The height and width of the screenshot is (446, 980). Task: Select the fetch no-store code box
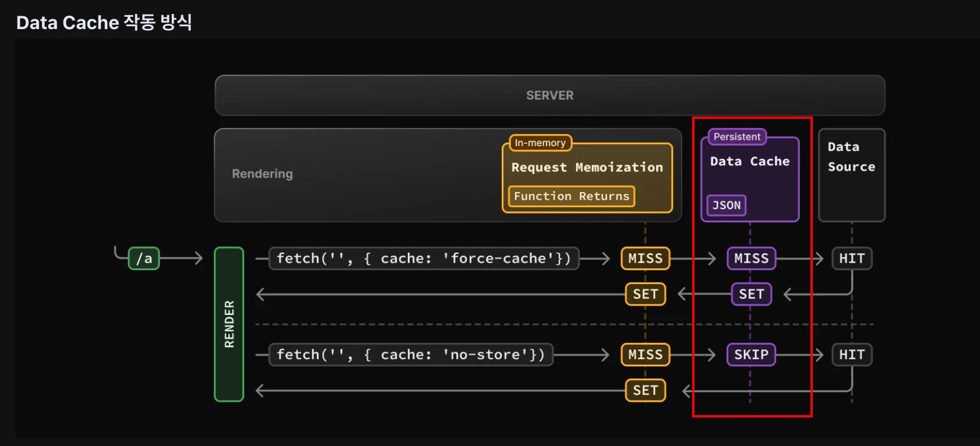(411, 355)
